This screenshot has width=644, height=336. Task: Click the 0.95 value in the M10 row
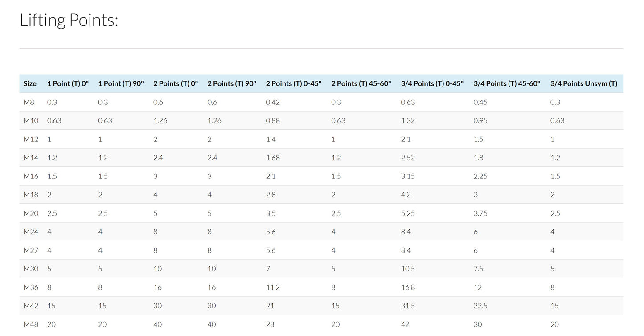480,120
